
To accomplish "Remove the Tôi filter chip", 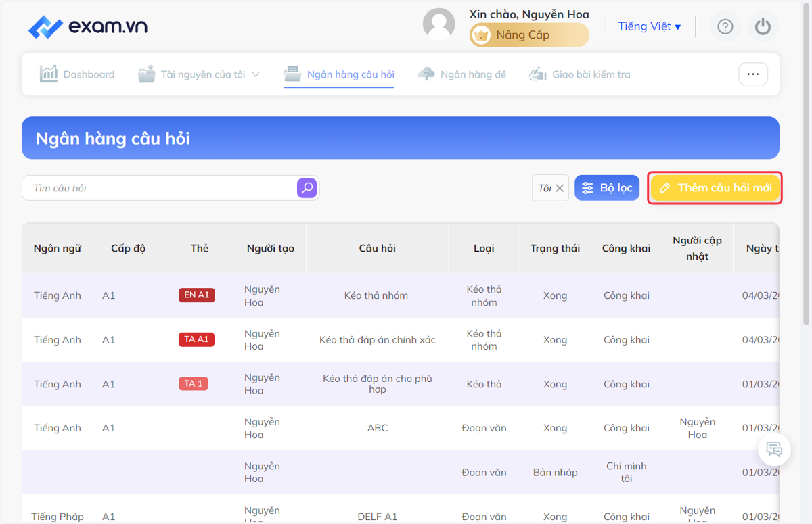I will click(560, 188).
